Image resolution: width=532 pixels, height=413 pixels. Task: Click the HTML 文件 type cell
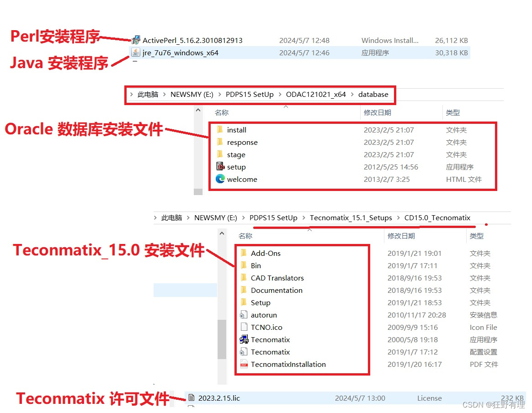pyautogui.click(x=463, y=180)
